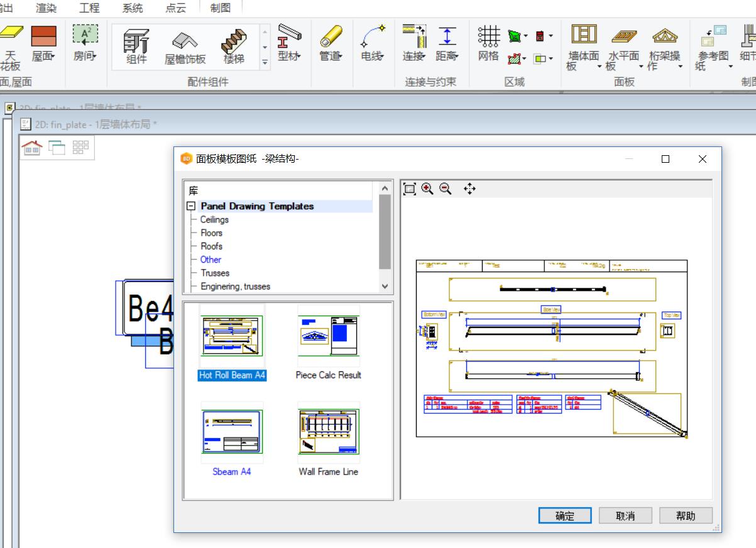The height and width of the screenshot is (548, 756).
Task: Open the 连接 connection tool
Action: pos(414,44)
